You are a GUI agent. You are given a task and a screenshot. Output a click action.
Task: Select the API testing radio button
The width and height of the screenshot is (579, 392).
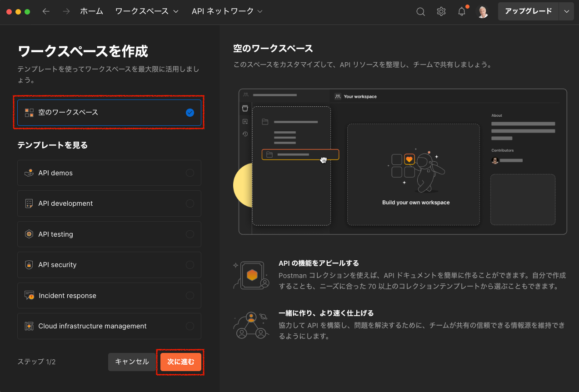tap(190, 234)
